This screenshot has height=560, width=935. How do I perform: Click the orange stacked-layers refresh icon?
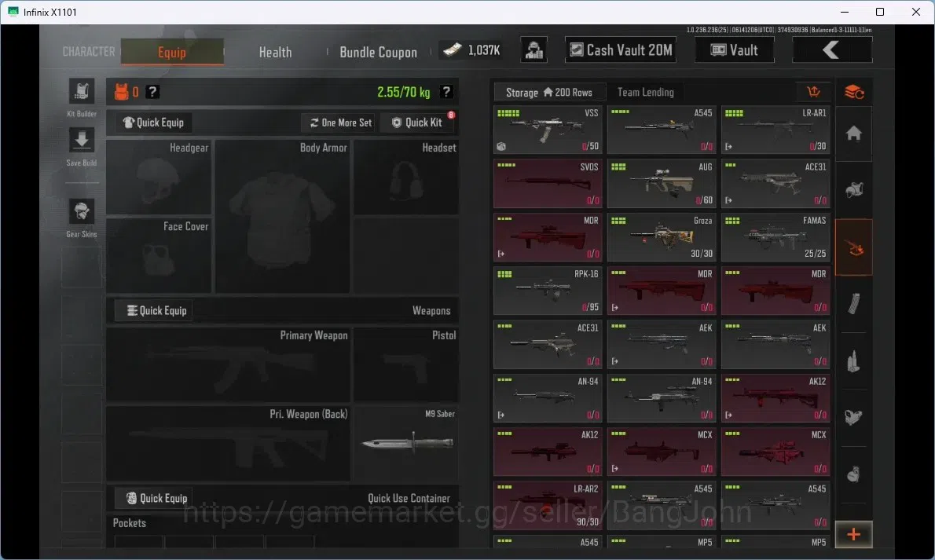[854, 92]
